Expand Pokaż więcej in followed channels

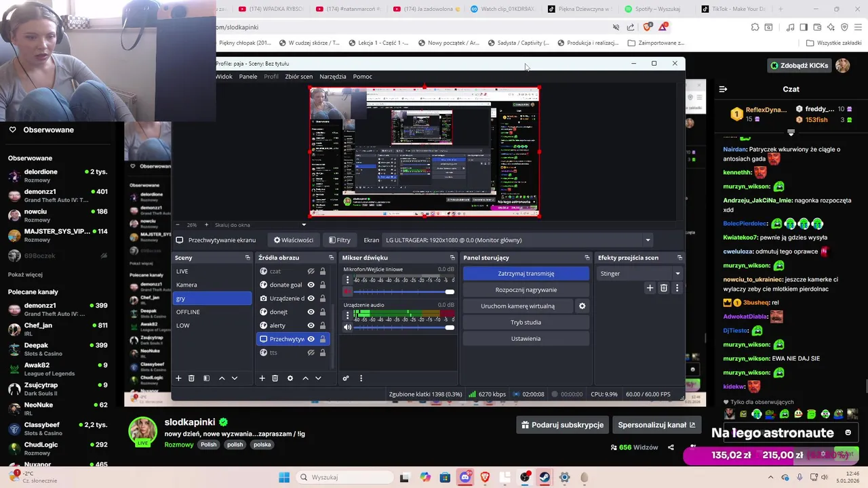(x=25, y=274)
